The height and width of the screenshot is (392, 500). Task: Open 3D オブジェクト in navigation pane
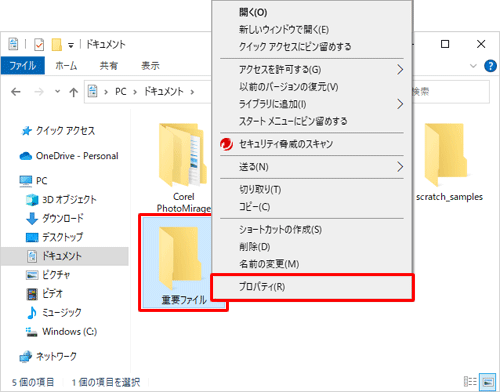(x=69, y=200)
